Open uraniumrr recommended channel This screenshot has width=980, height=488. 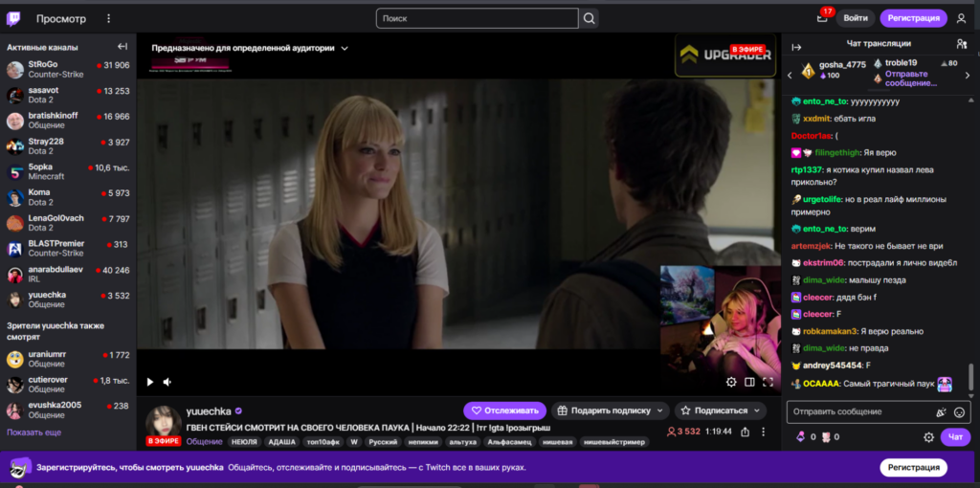[68, 359]
